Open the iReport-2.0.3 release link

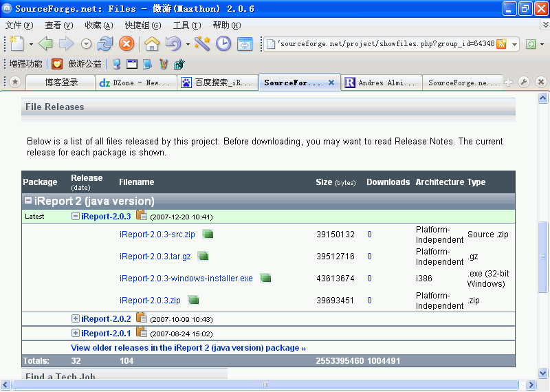point(106,217)
